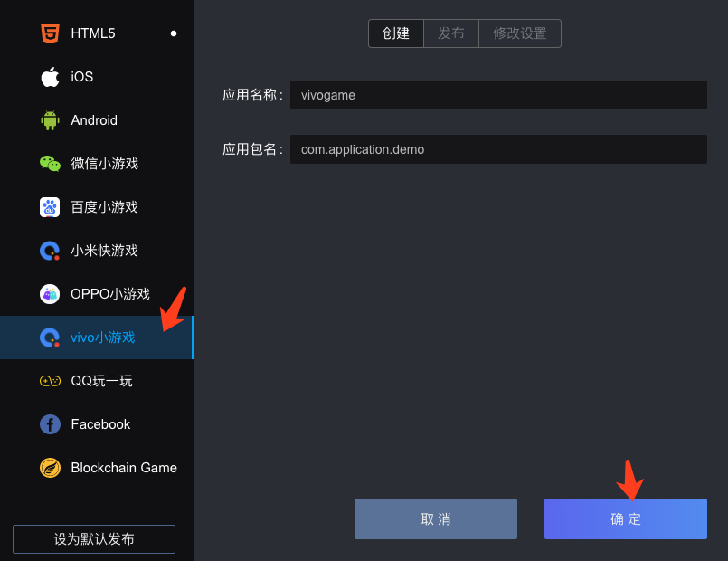
Task: Switch to the 发布 tab
Action: pos(451,33)
